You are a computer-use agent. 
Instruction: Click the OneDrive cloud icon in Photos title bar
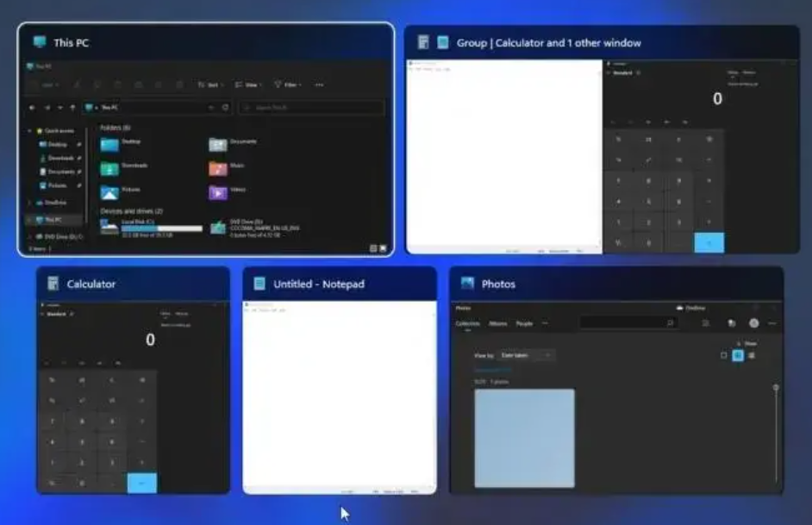click(679, 308)
